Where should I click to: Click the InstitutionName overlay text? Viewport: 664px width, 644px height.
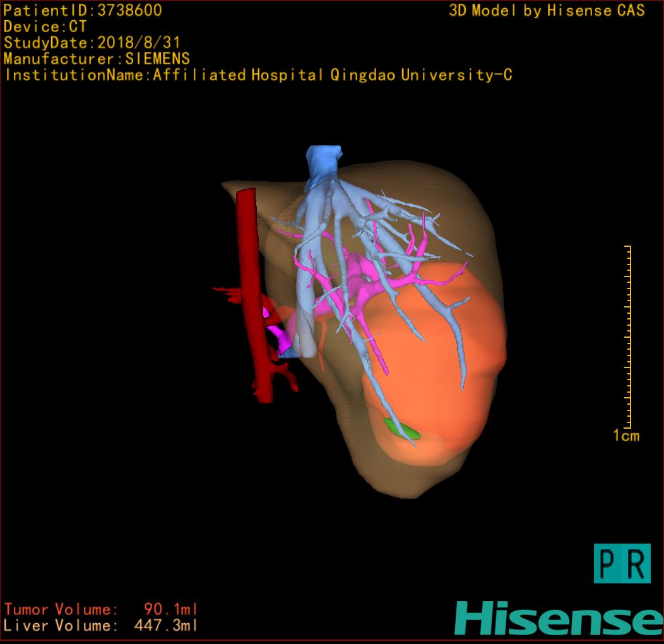tap(258, 75)
